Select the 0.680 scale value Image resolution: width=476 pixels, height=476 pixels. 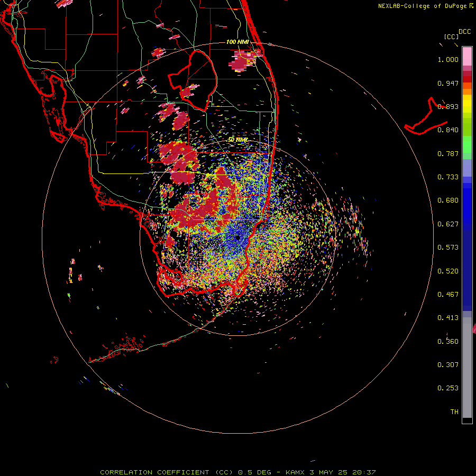pos(448,200)
